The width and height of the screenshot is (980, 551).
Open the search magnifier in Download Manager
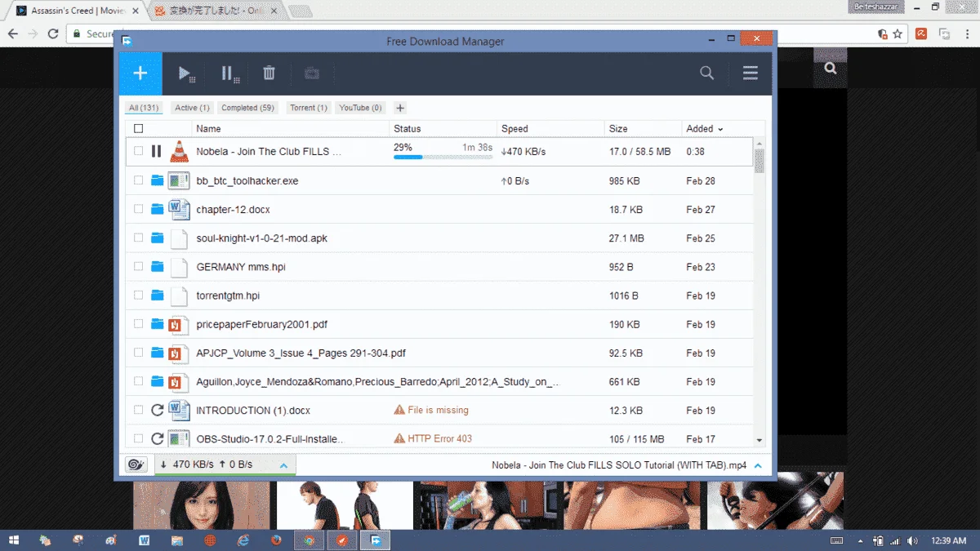(x=707, y=73)
